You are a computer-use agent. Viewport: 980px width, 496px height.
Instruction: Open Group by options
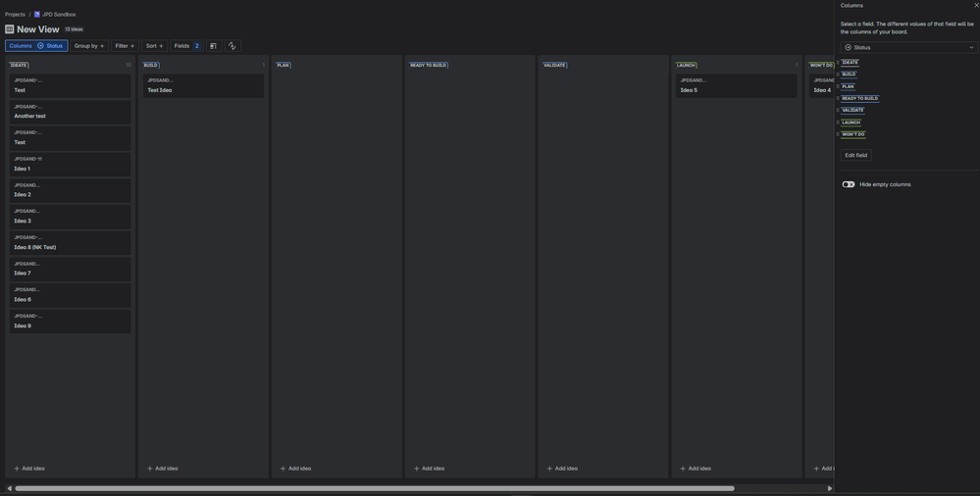point(88,46)
